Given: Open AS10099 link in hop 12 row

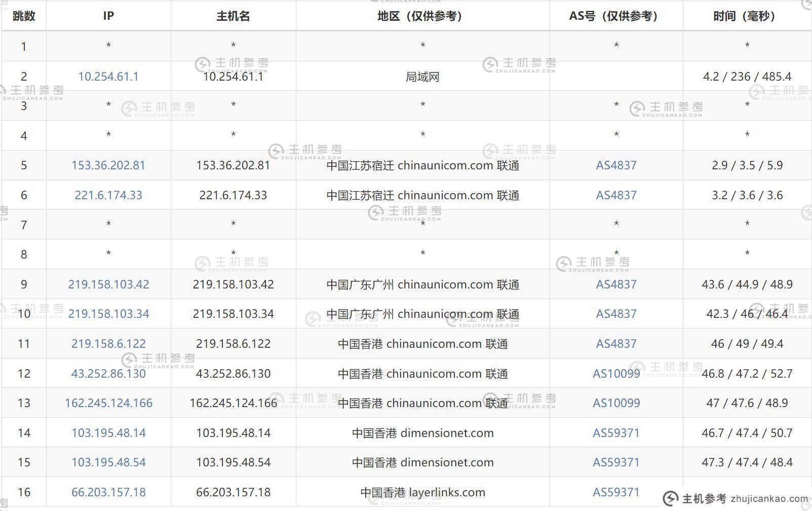Looking at the screenshot, I should [x=616, y=374].
